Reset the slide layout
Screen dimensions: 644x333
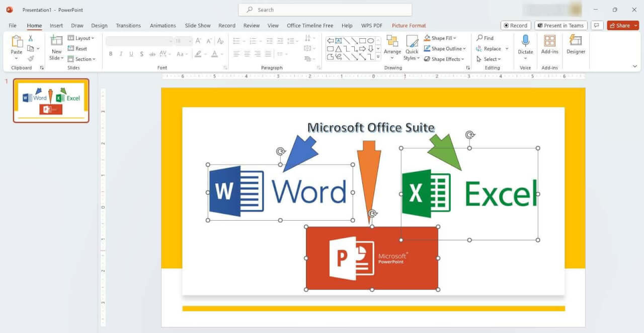tap(77, 48)
